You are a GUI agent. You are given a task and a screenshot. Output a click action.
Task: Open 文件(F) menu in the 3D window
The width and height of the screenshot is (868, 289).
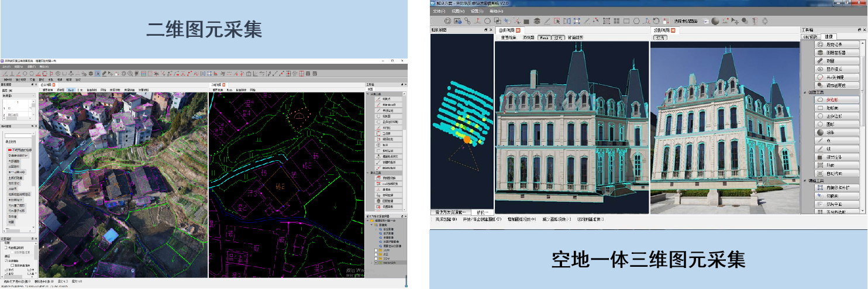click(x=440, y=11)
